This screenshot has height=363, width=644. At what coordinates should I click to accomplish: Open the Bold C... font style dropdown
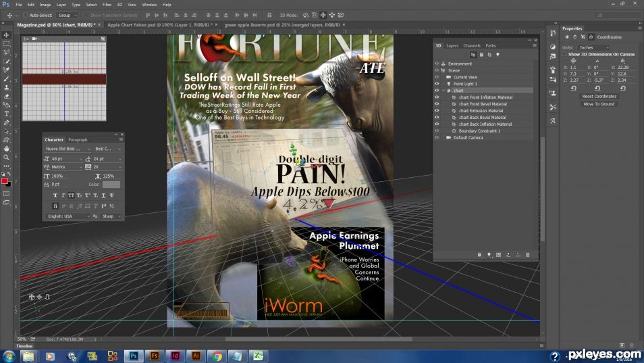coord(108,149)
